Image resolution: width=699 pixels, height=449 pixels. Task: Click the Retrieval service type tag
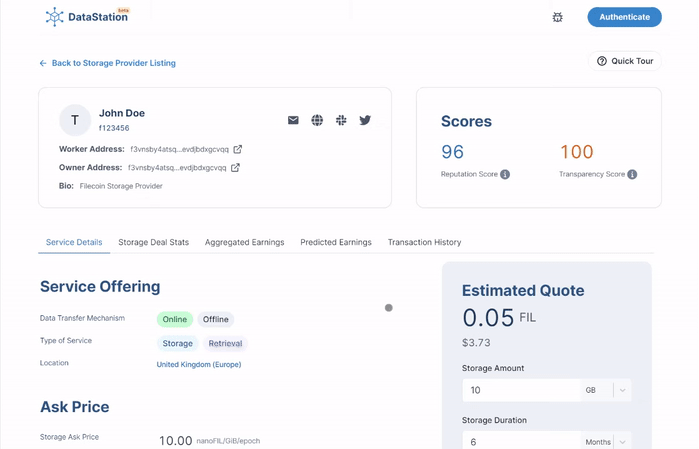tap(225, 343)
